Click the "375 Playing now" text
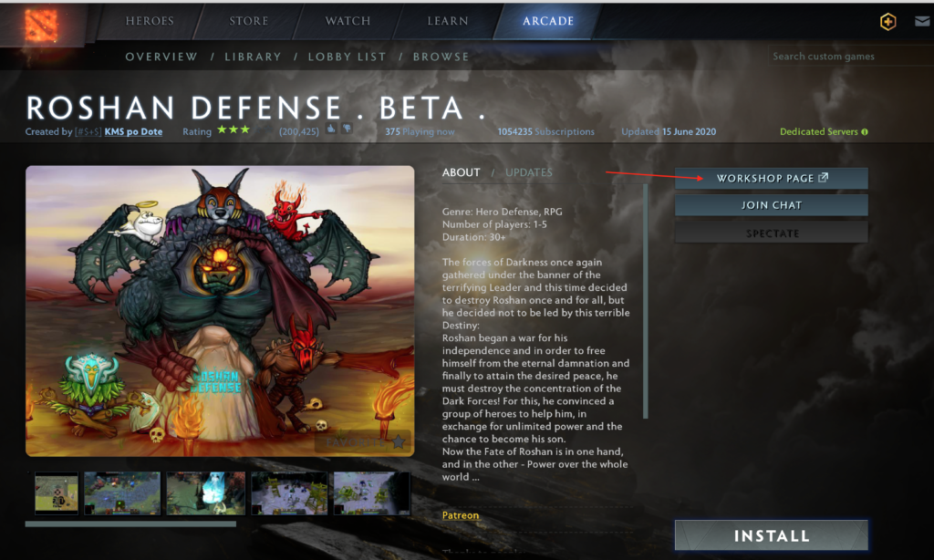This screenshot has width=934, height=560. click(x=420, y=131)
